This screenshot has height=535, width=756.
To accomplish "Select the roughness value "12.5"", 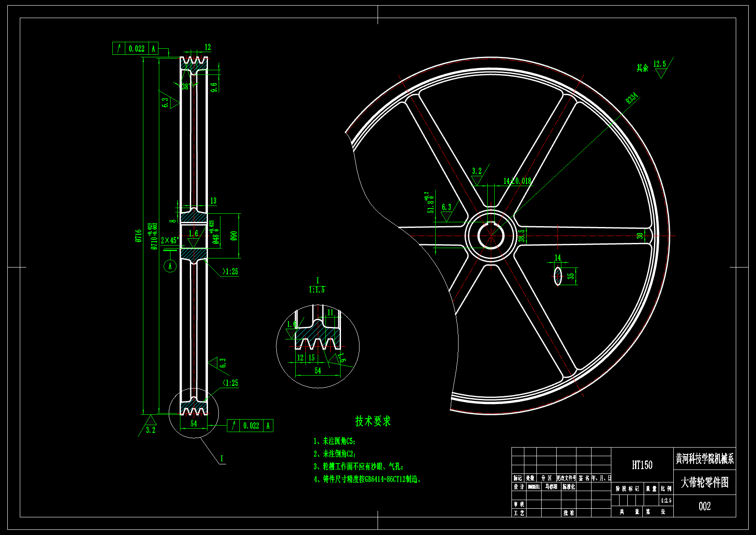I will click(x=660, y=64).
